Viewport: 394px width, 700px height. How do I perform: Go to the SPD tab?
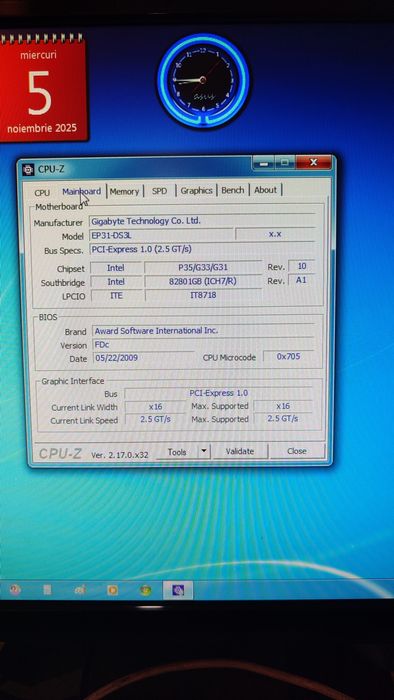[159, 191]
